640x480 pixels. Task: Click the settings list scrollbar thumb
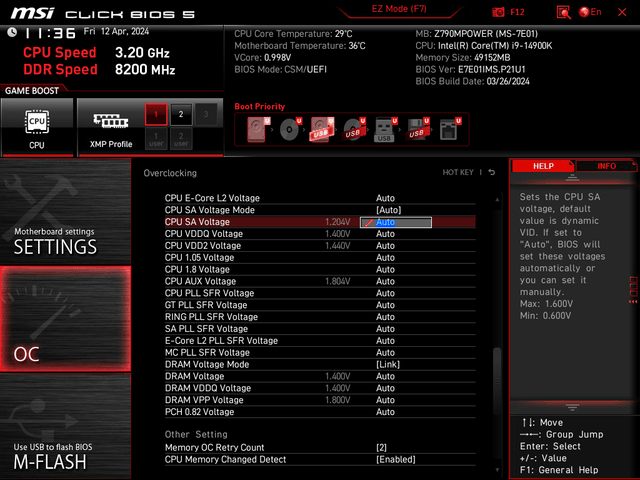[497, 381]
